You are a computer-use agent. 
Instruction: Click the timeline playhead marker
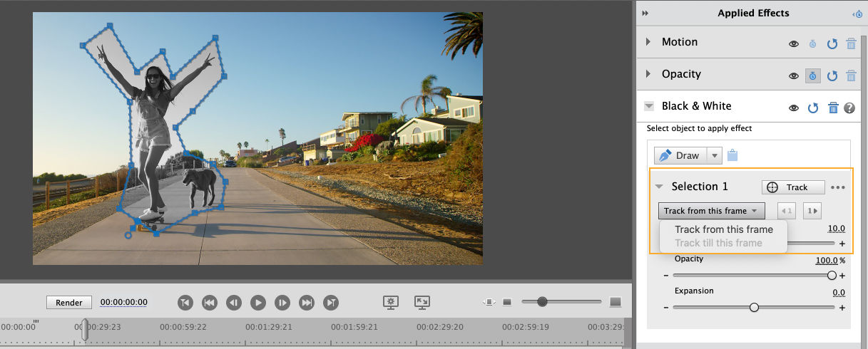[x=84, y=330]
